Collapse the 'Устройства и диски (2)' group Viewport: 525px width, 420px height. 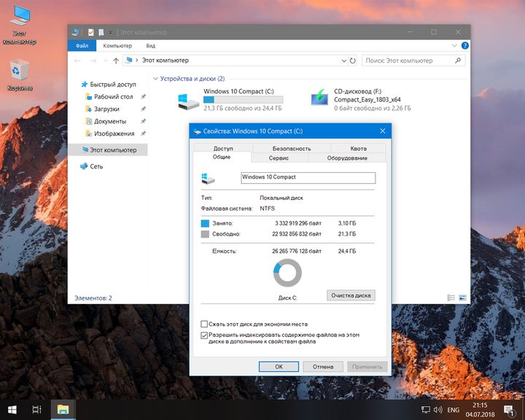pos(155,79)
